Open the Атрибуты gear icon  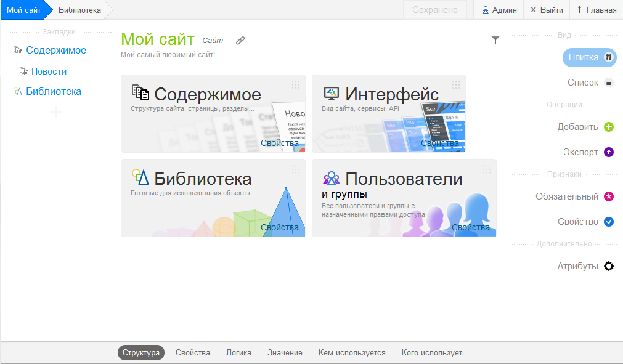[x=609, y=266]
